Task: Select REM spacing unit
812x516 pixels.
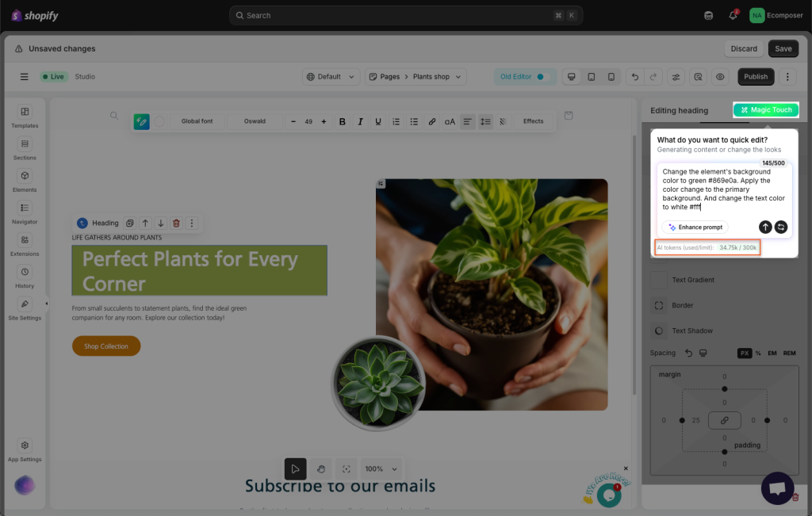Action: point(789,353)
